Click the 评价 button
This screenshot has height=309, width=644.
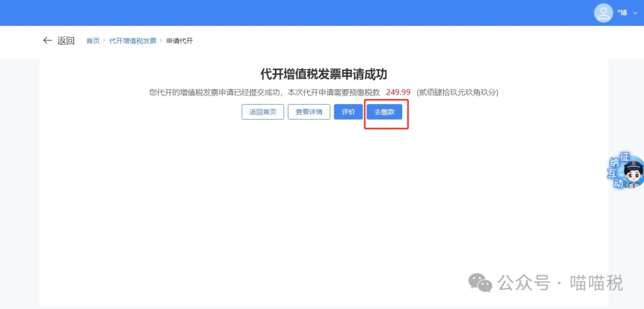point(348,112)
